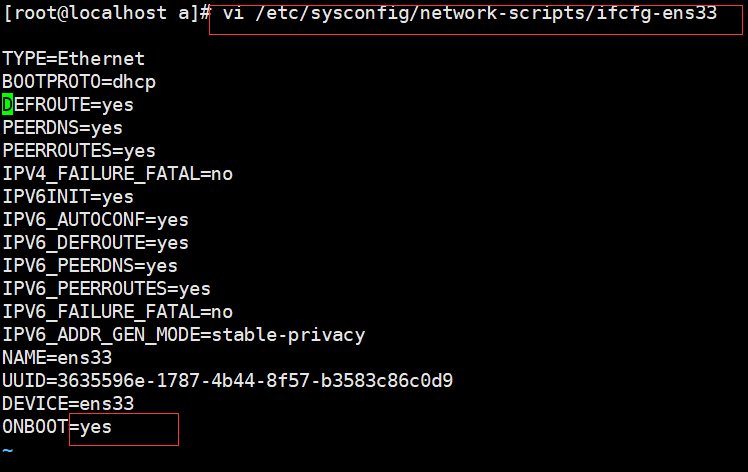Click the PEERROUTES=yes line
This screenshot has height=472, width=748.
(79, 151)
